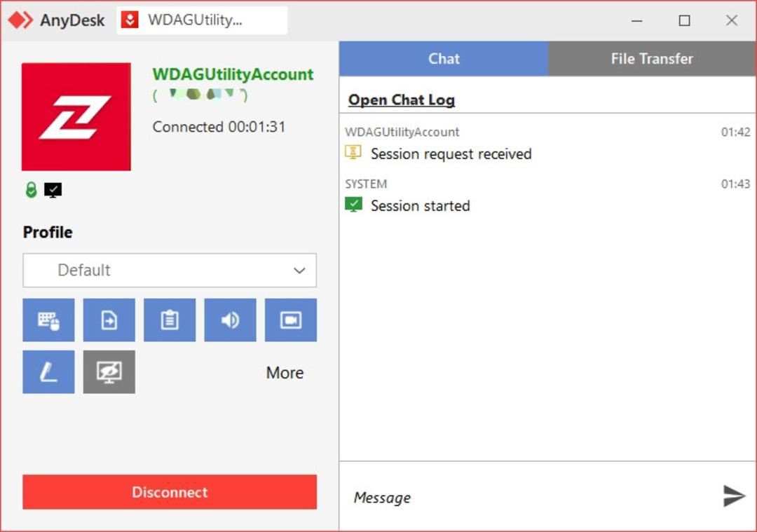Click the black monitor status icon
Viewport: 757px width, 532px height.
(53, 190)
